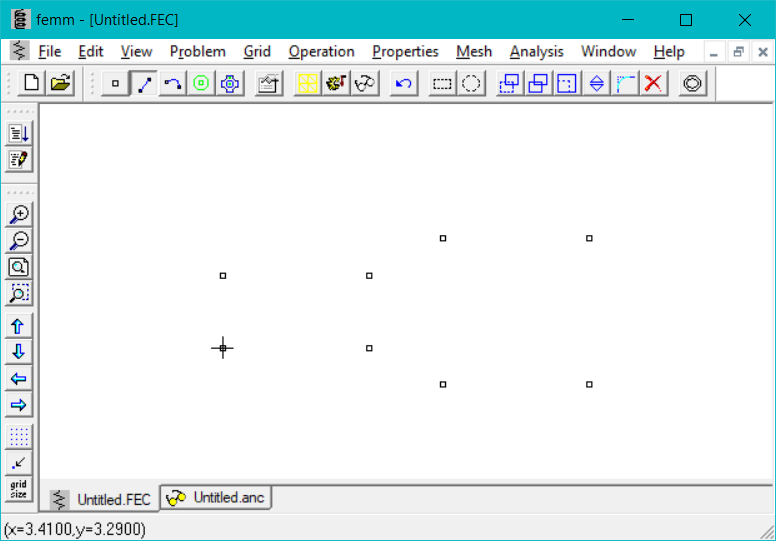Pan view up with the up arrow
This screenshot has width=776, height=541.
(19, 326)
